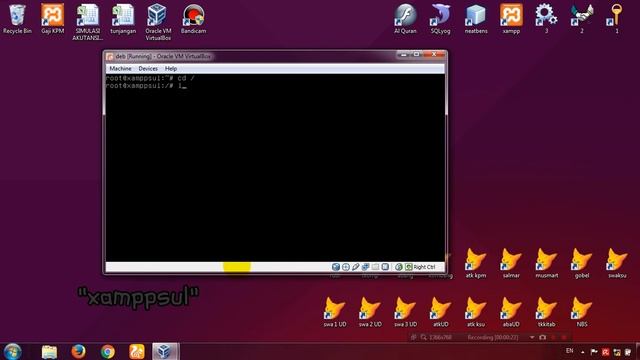Select the neatbens desktop icon

476,19
